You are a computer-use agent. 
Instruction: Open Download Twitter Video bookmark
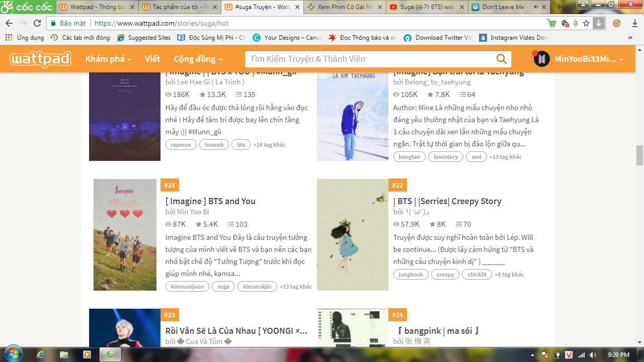(x=438, y=38)
